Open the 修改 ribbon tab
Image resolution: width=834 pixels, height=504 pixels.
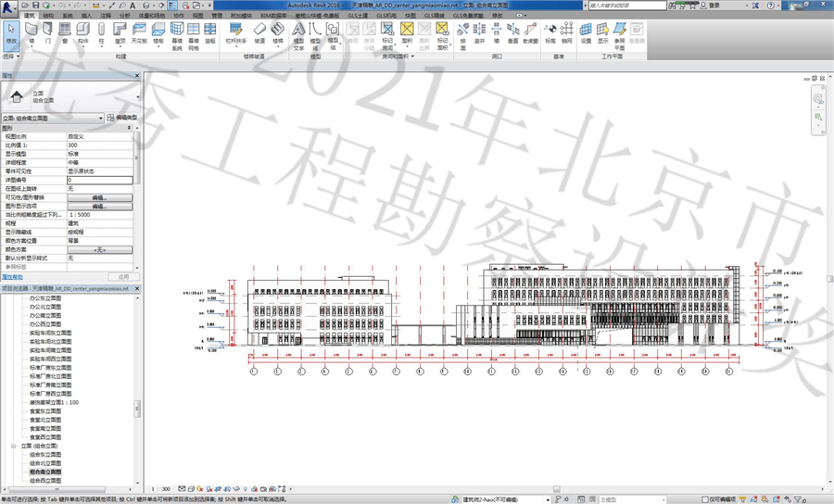pyautogui.click(x=498, y=16)
